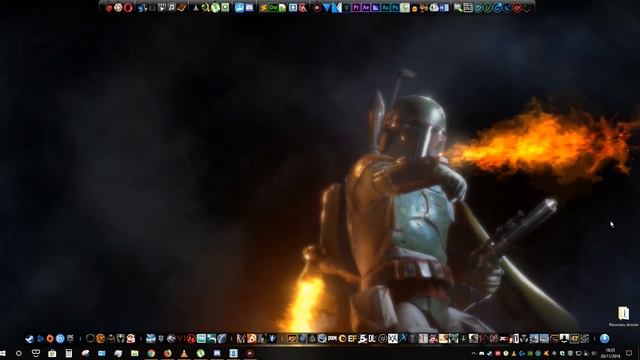Launch Steam from the bottom game dock
This screenshot has width=640, height=360.
pyautogui.click(x=29, y=338)
